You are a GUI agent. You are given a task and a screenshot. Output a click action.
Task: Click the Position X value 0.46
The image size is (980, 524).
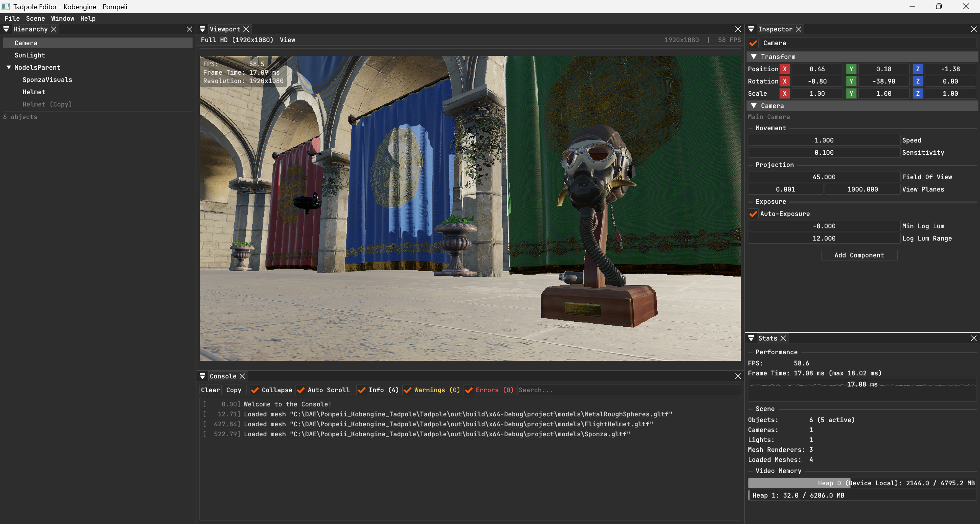click(817, 69)
